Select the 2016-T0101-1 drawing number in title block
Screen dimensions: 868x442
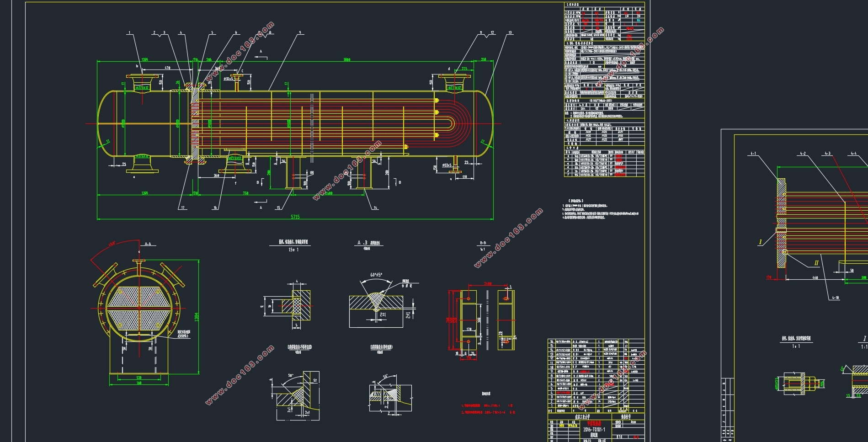pos(595,430)
